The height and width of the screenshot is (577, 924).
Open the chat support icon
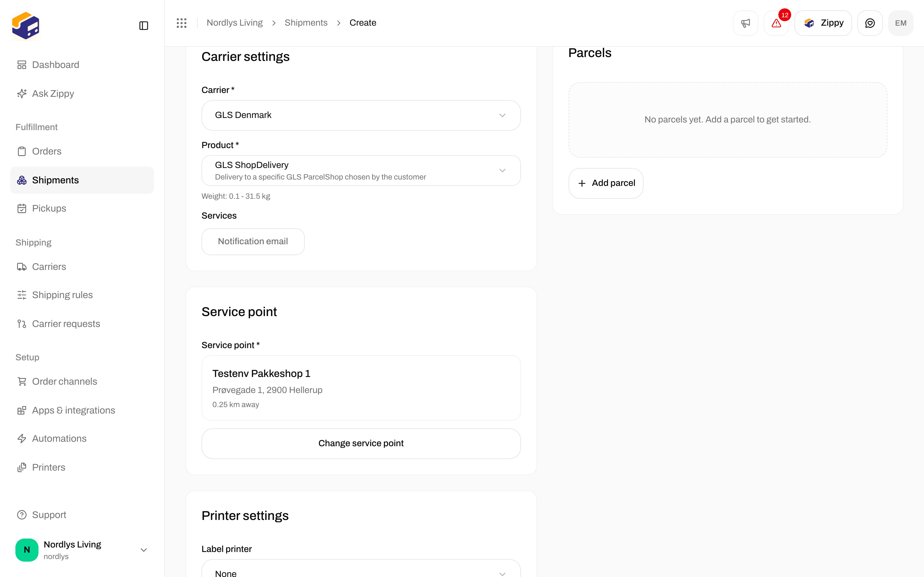[870, 23]
